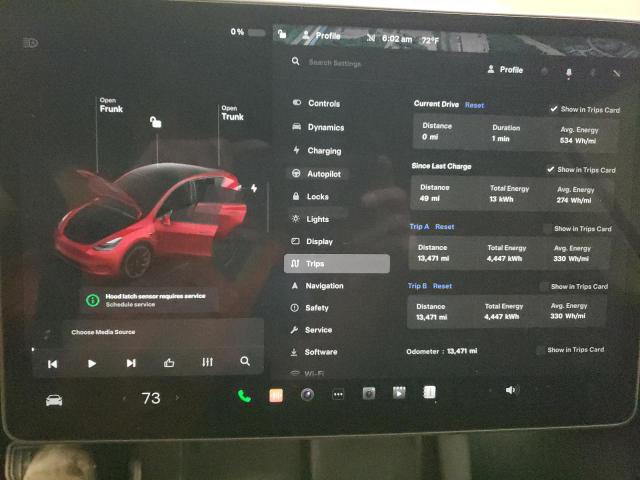This screenshot has height=480, width=640.
Task: Open Charging settings menu
Action: (317, 151)
